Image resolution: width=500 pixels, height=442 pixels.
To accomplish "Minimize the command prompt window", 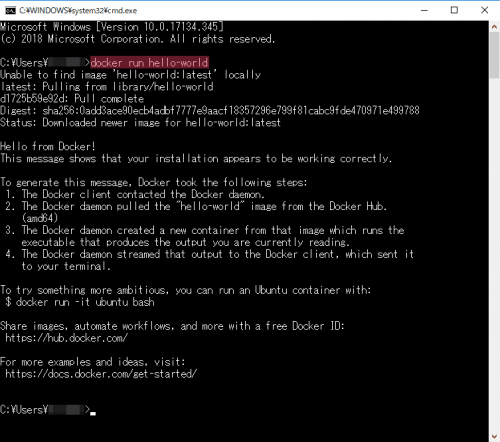I will click(x=424, y=10).
